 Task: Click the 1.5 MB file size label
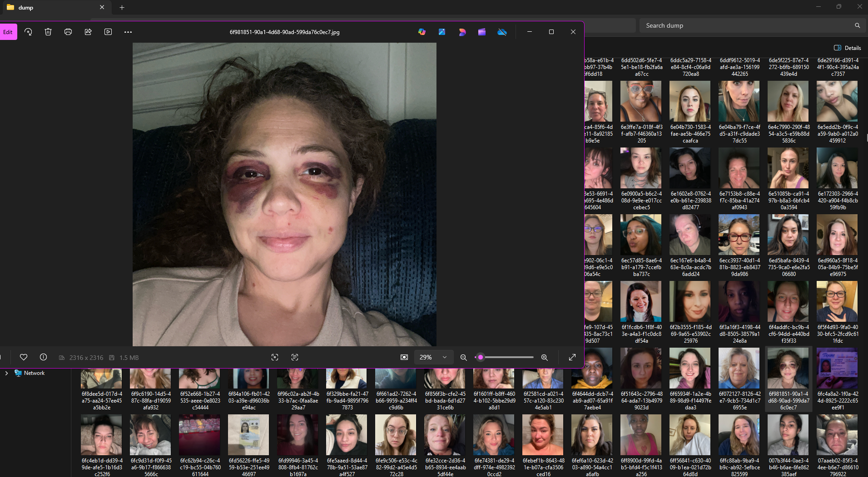129,358
